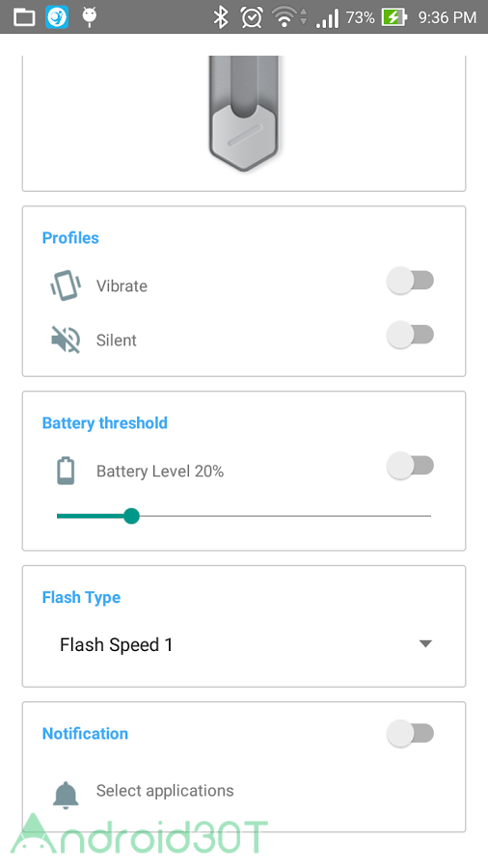Tap the flashlight switch image
Screen dimensions: 488x868
[x=244, y=114]
